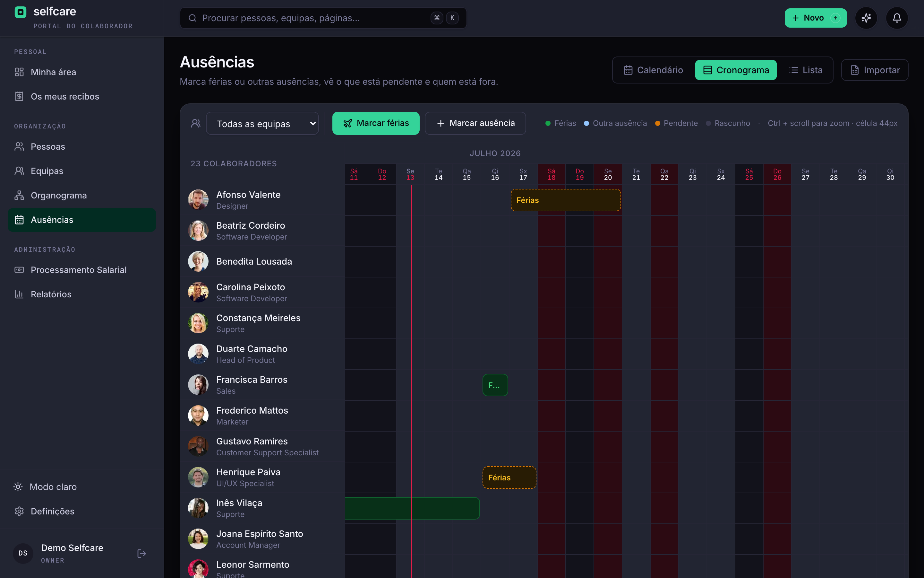Click the Pendente orange legend dot
Image resolution: width=924 pixels, height=578 pixels.
[657, 123]
